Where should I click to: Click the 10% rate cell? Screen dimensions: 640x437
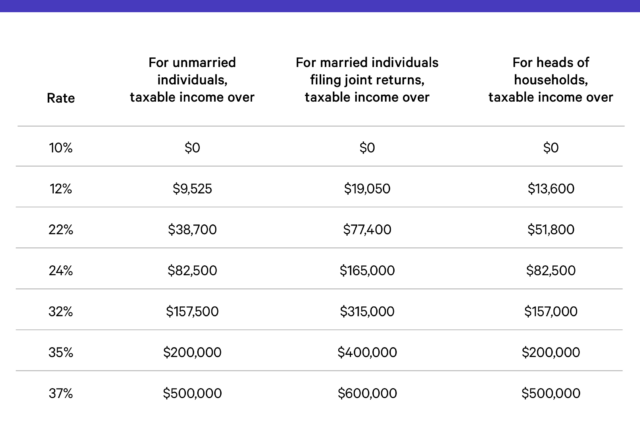pyautogui.click(x=60, y=148)
